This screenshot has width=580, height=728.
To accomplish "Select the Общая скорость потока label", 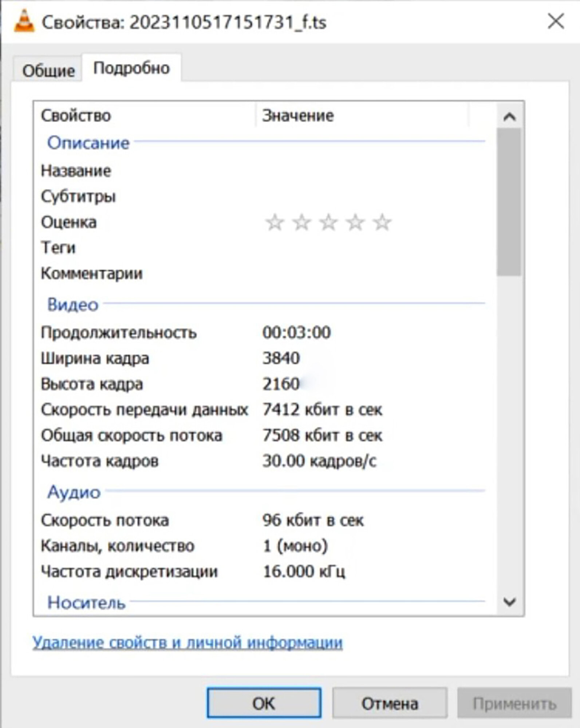I will click(x=131, y=435).
